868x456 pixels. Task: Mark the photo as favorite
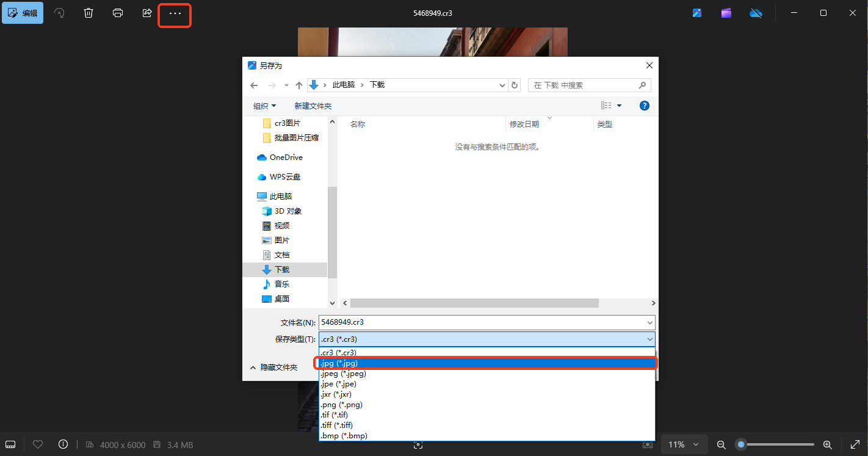pyautogui.click(x=37, y=444)
